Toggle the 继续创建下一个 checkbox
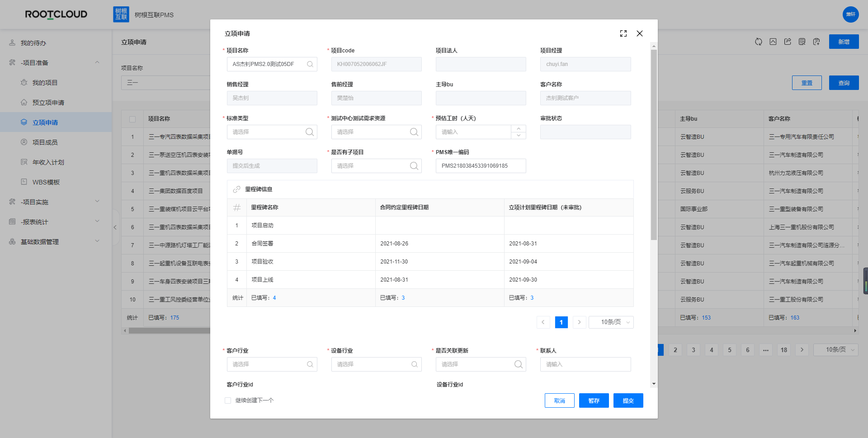The image size is (868, 438). pyautogui.click(x=228, y=400)
